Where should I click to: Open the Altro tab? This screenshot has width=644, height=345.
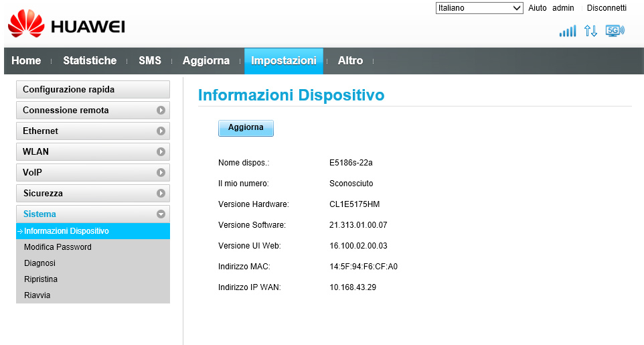click(x=350, y=61)
